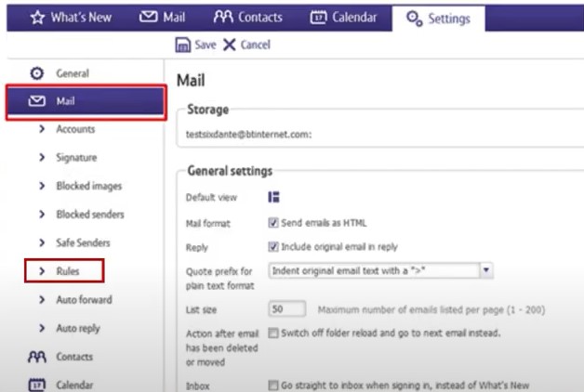584x392 pixels.
Task: Switch to the Calendar tab
Action: 343,17
